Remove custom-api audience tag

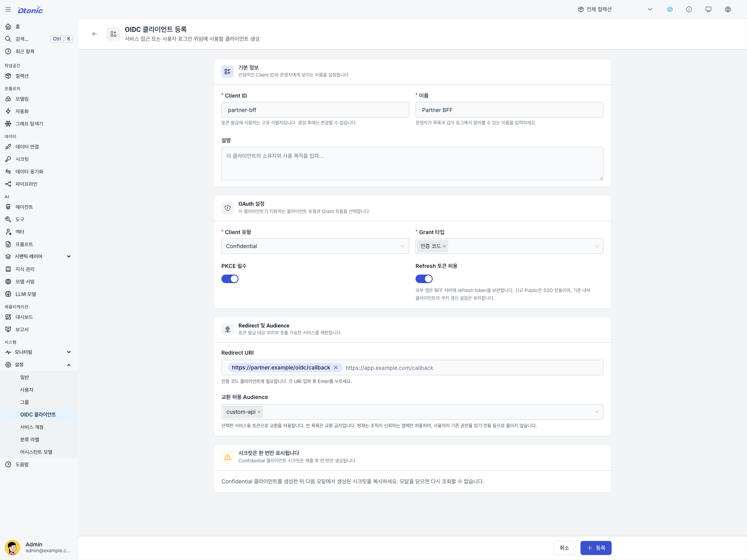coord(259,412)
